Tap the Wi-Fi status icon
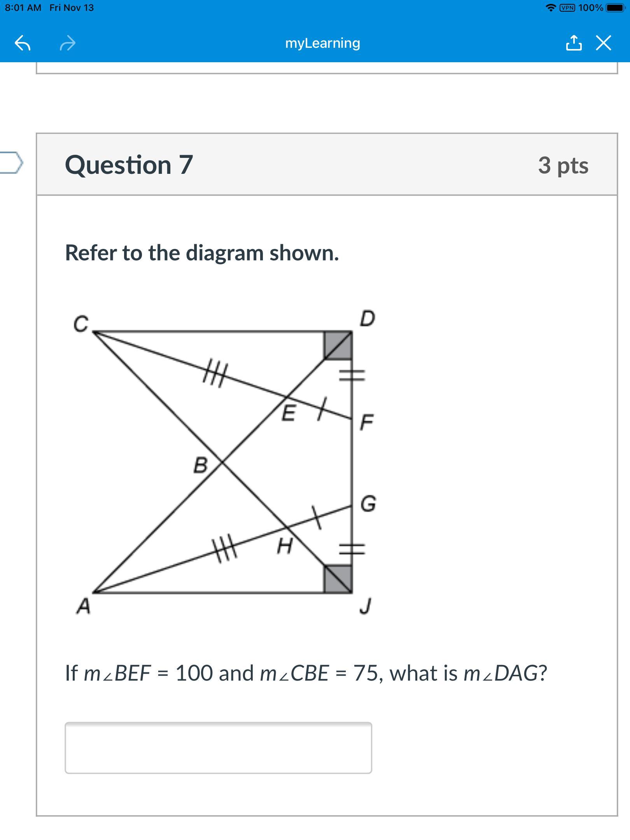Image resolution: width=630 pixels, height=840 pixels. (551, 8)
